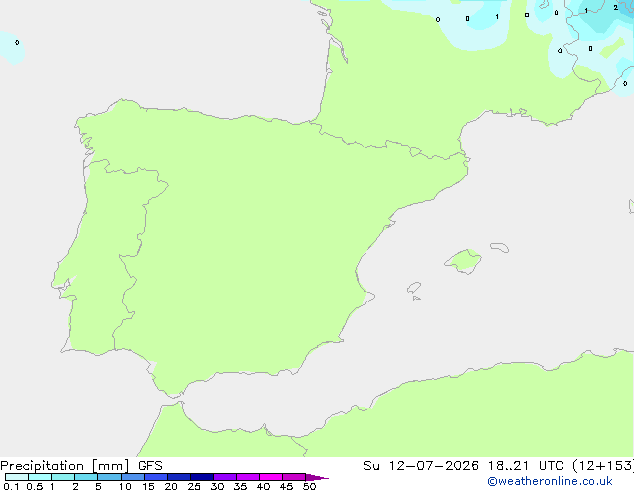Select legend swatch between 20 and 25
This screenshot has height=490, width=634.
coord(179,477)
